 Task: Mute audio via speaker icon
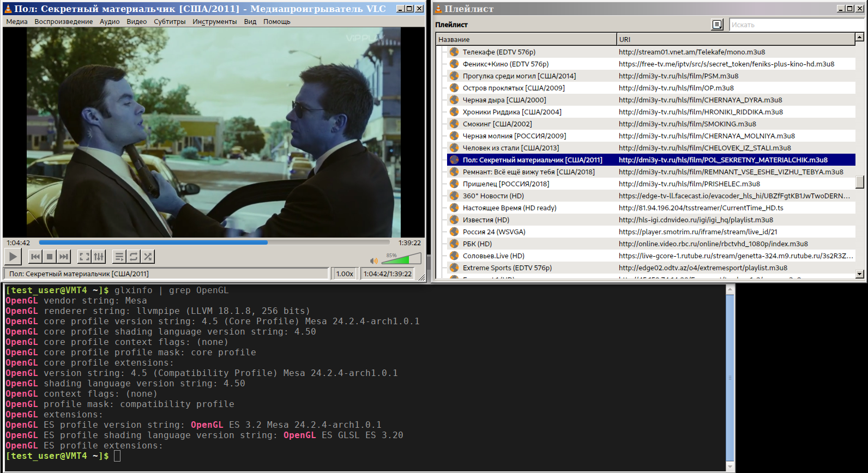point(373,261)
